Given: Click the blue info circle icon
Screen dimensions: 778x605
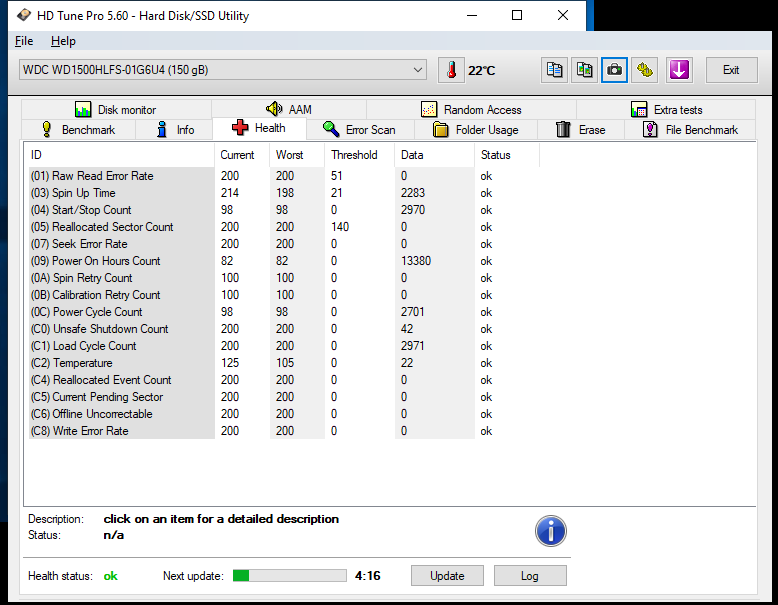Looking at the screenshot, I should point(551,531).
